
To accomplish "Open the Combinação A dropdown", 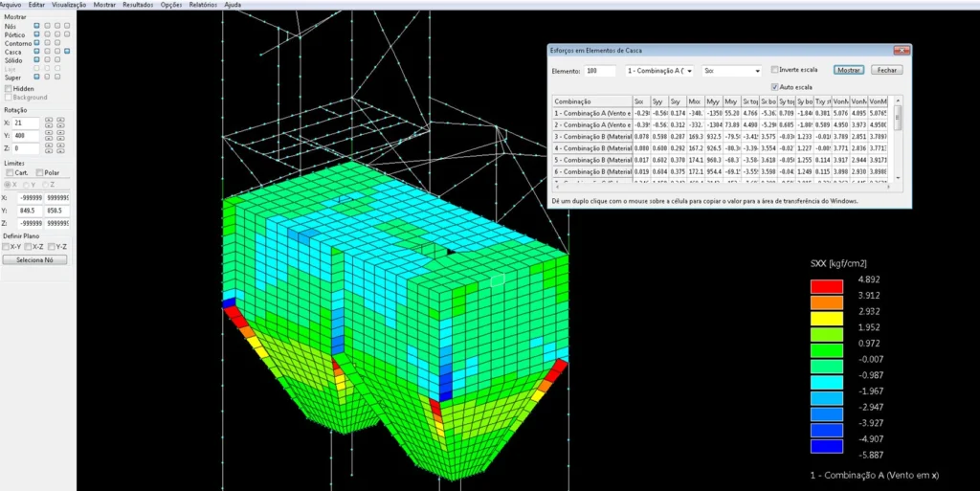I will [x=658, y=71].
